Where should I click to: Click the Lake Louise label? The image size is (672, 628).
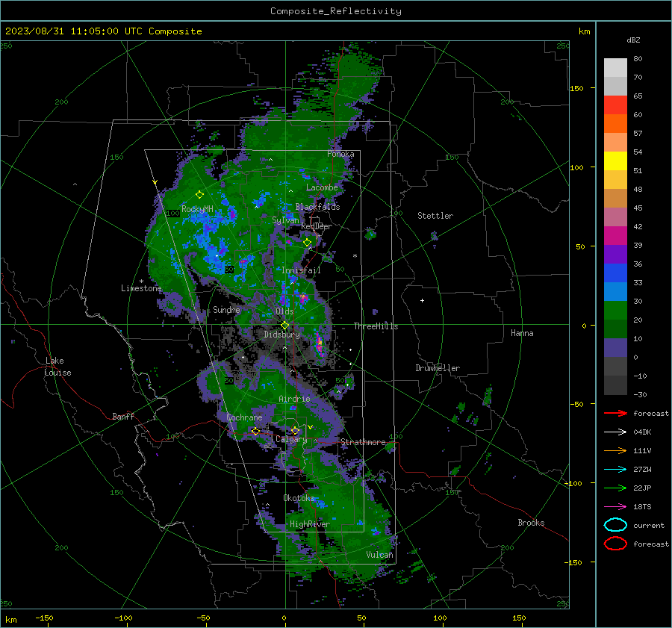tap(57, 367)
